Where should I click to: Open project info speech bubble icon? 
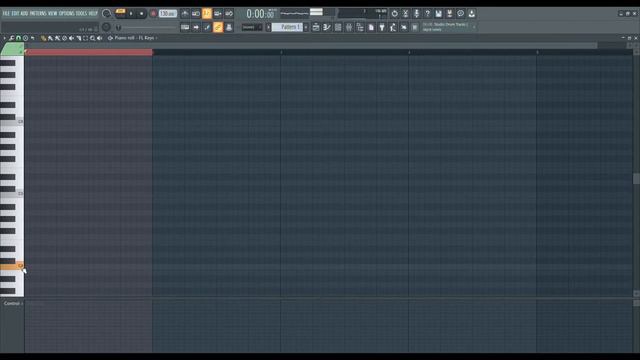coord(460,13)
